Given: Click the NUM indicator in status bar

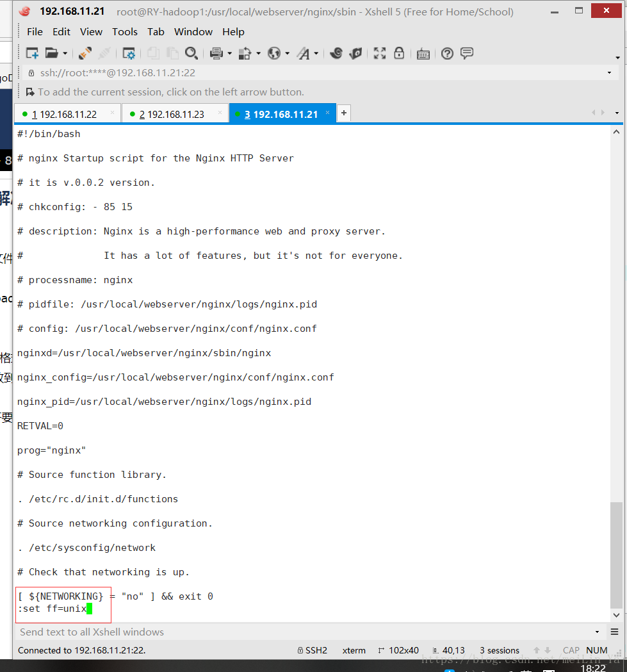Looking at the screenshot, I should tap(596, 651).
